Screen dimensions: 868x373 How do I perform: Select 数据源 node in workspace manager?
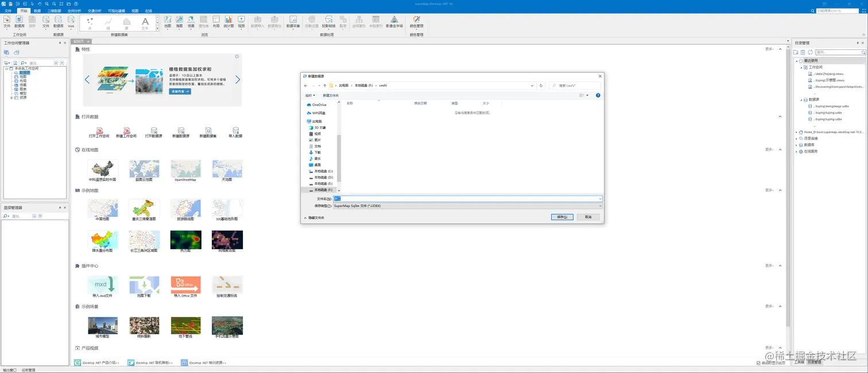pyautogui.click(x=24, y=73)
